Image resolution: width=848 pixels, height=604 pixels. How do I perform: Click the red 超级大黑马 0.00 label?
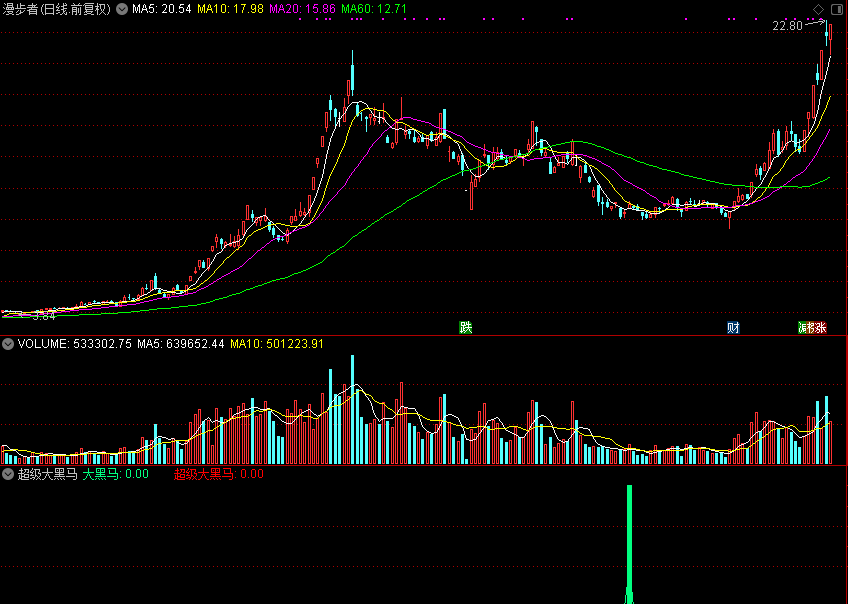[x=218, y=474]
